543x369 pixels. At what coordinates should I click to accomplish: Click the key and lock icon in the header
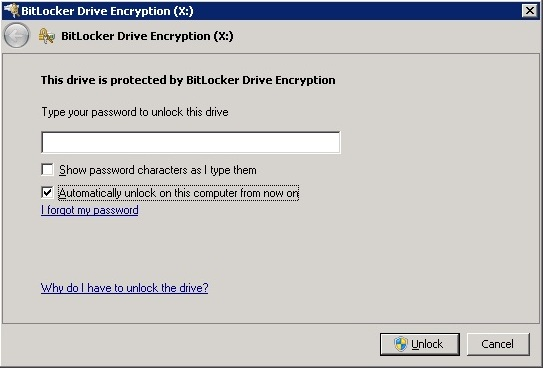pyautogui.click(x=47, y=36)
